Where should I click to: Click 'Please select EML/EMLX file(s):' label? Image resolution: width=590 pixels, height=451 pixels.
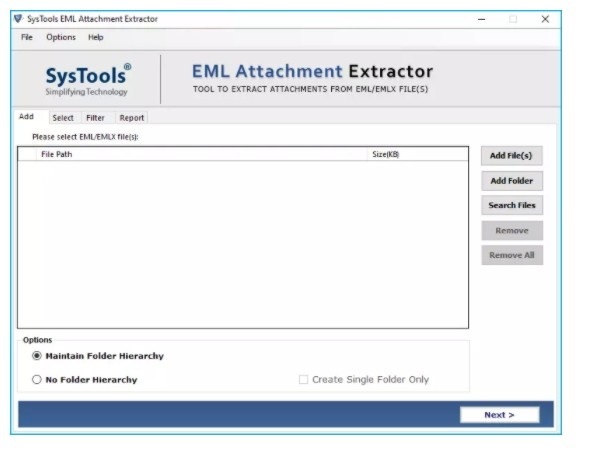85,137
